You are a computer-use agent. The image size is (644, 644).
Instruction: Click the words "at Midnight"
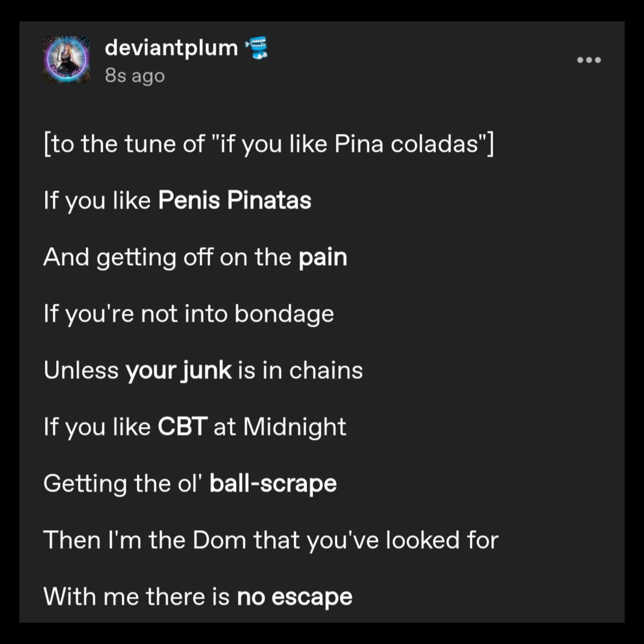point(280,427)
